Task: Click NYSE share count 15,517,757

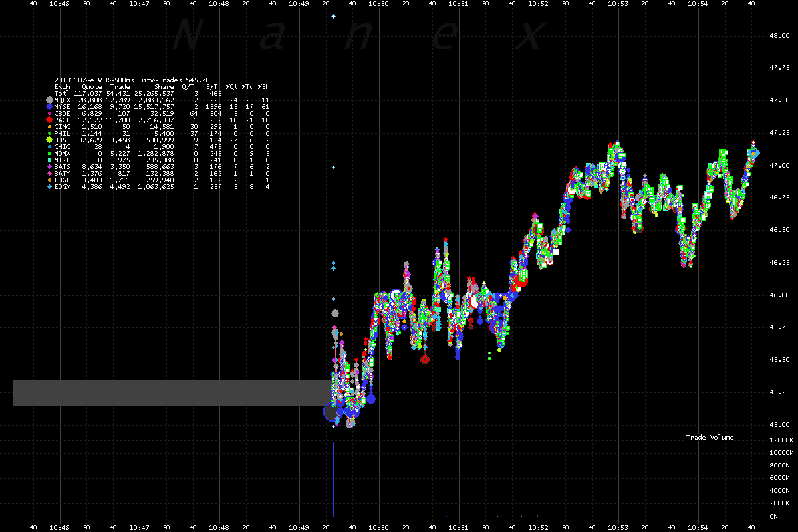Action: click(154, 106)
